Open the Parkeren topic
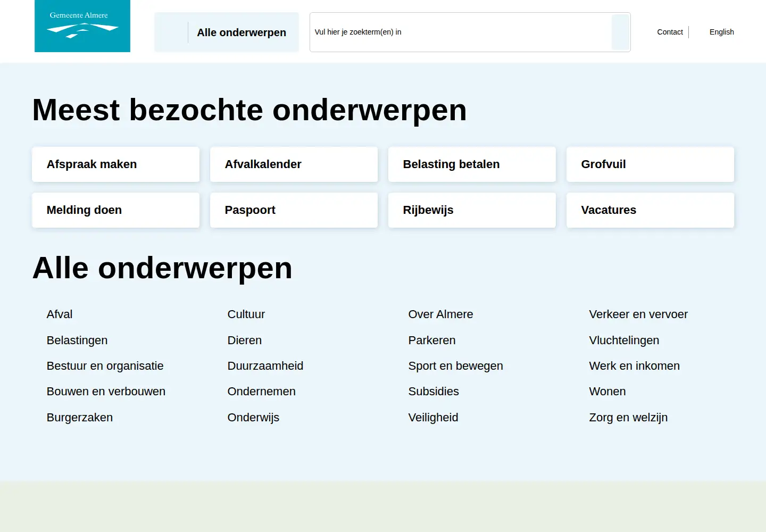Image resolution: width=766 pixels, height=532 pixels. tap(432, 340)
